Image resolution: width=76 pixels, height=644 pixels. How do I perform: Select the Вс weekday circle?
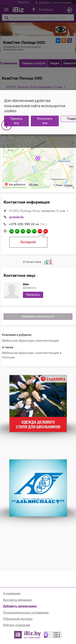click(46, 231)
